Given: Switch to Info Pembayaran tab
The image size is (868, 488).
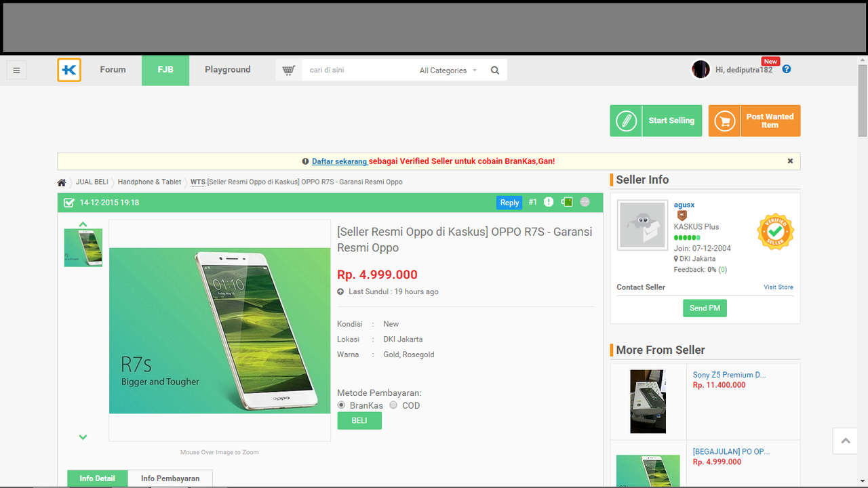Looking at the screenshot, I should pyautogui.click(x=170, y=479).
